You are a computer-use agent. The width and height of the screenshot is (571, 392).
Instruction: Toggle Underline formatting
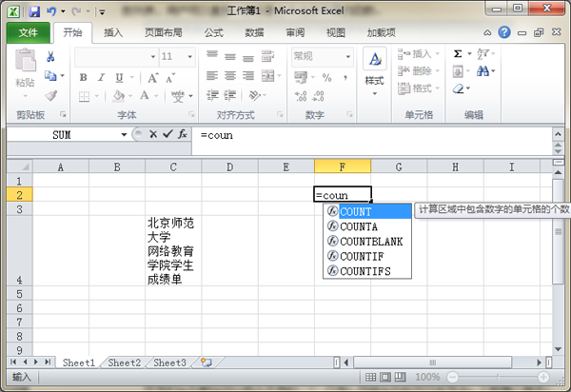point(119,77)
